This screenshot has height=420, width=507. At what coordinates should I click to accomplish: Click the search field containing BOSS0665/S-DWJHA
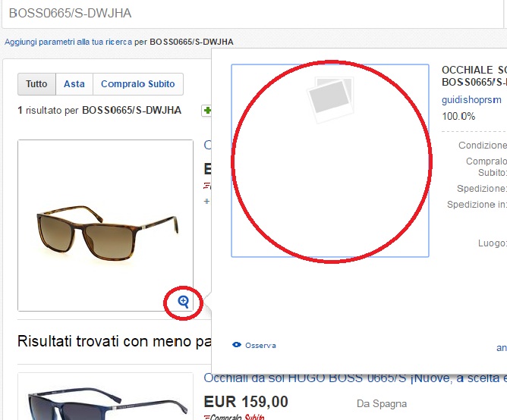click(x=252, y=14)
